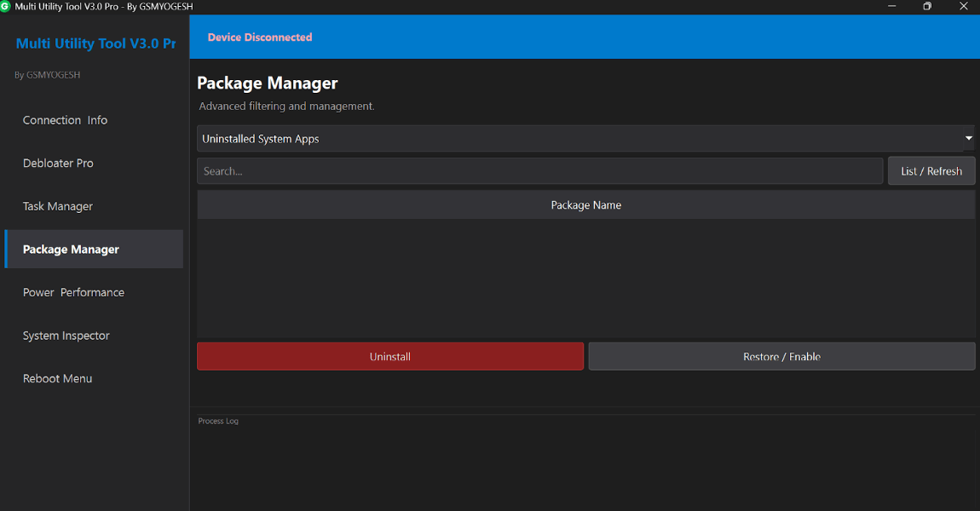Open the Reboot Menu
This screenshot has height=511, width=980.
click(x=57, y=378)
